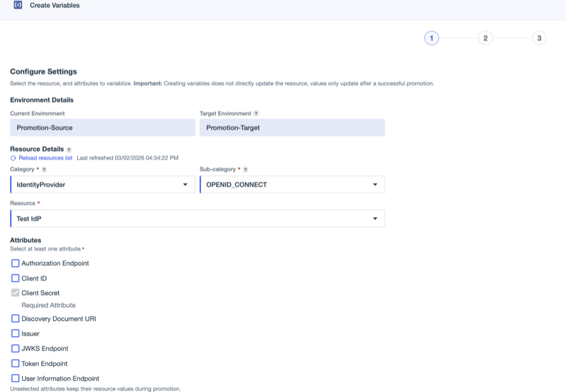Check the Issuer checkbox
This screenshot has height=392, width=566.
coord(15,333)
